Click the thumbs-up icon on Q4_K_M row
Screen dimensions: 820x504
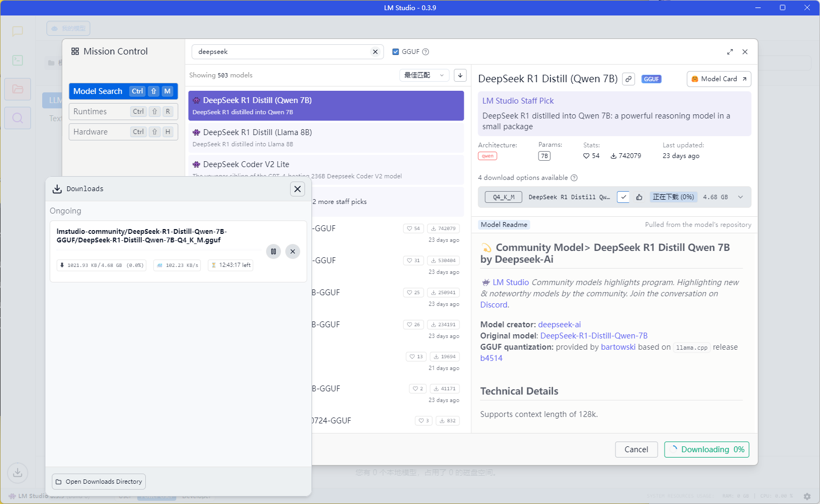639,197
